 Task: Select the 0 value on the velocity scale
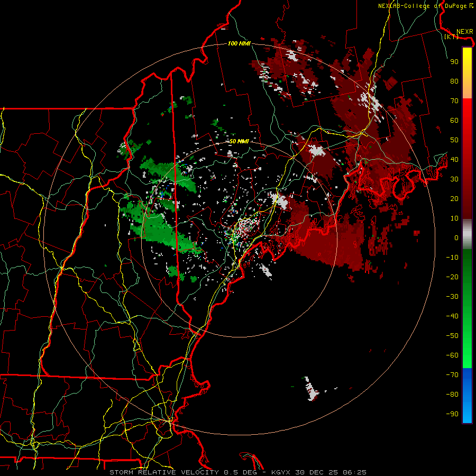coord(456,237)
